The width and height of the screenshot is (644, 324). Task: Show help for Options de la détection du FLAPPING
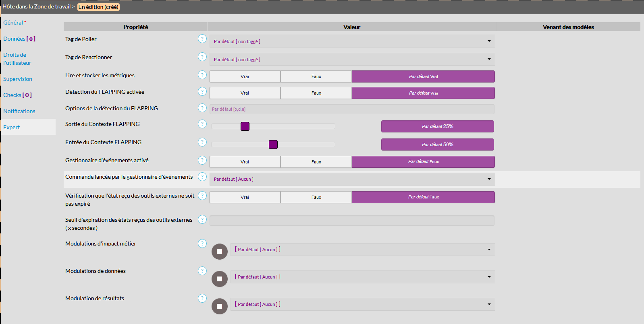pyautogui.click(x=202, y=108)
